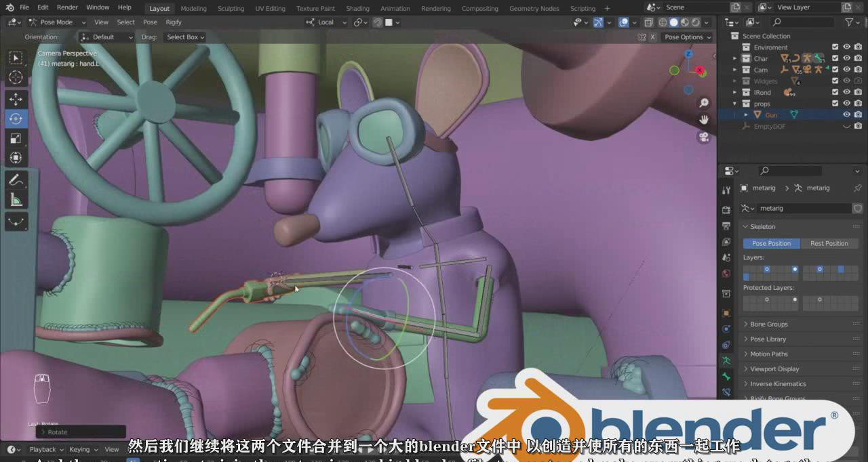Open the Keying menu in timeline
Image resolution: width=868 pixels, height=462 pixels.
coord(82,449)
